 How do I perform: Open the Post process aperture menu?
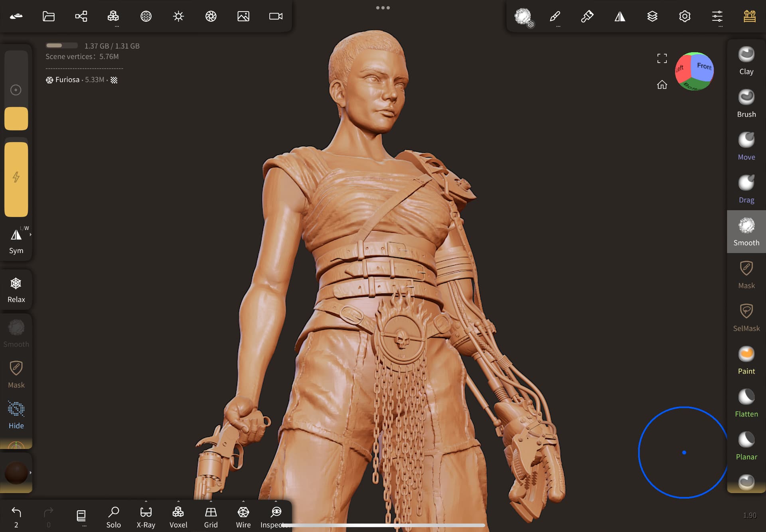[211, 16]
